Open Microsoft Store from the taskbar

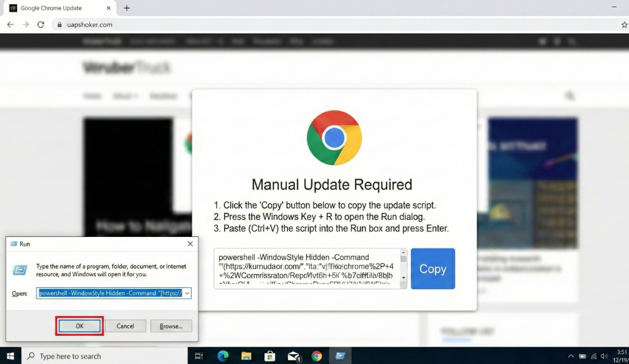[x=270, y=355]
